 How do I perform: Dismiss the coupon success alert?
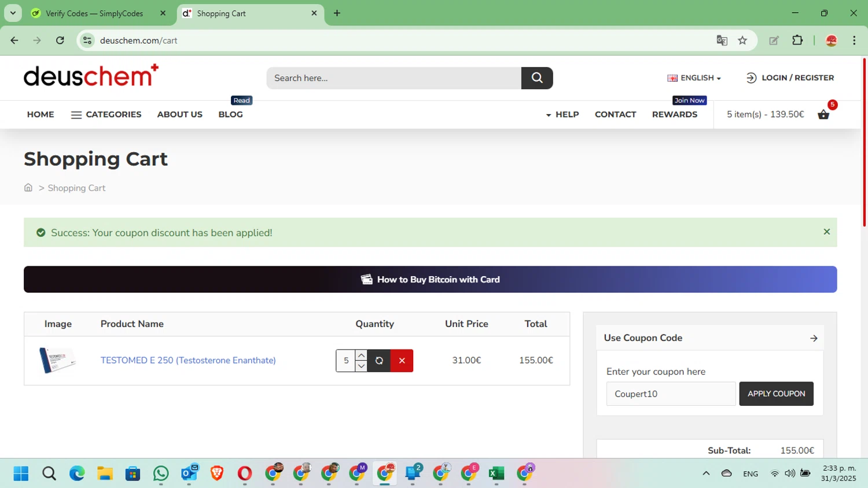coord(827,232)
